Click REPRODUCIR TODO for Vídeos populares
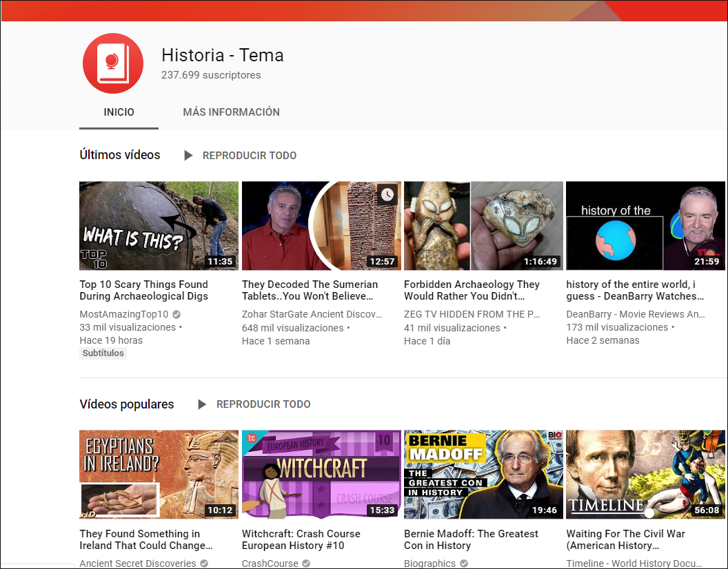The height and width of the screenshot is (569, 728). point(263,404)
